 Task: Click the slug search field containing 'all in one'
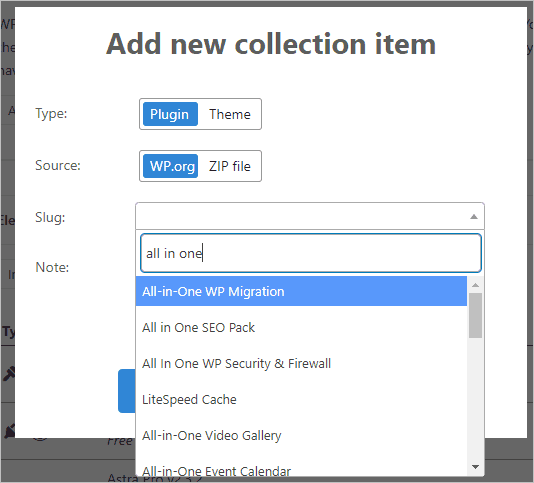point(311,253)
